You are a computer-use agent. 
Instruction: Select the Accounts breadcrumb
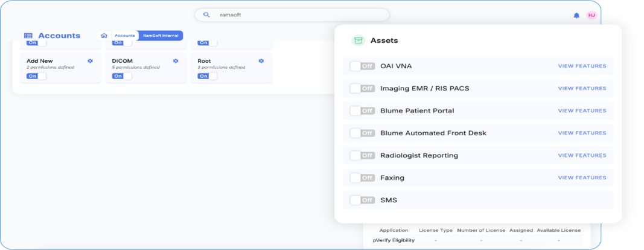(125, 36)
